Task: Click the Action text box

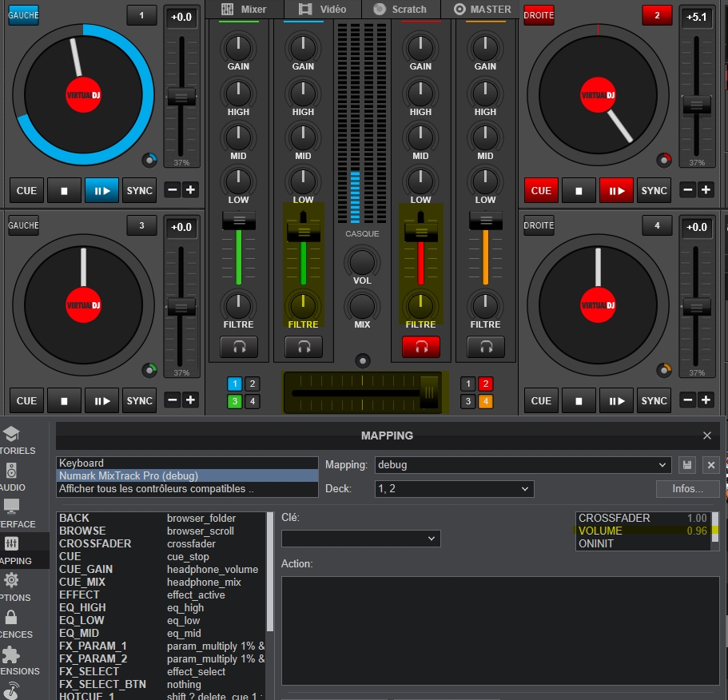Action: coord(500,630)
